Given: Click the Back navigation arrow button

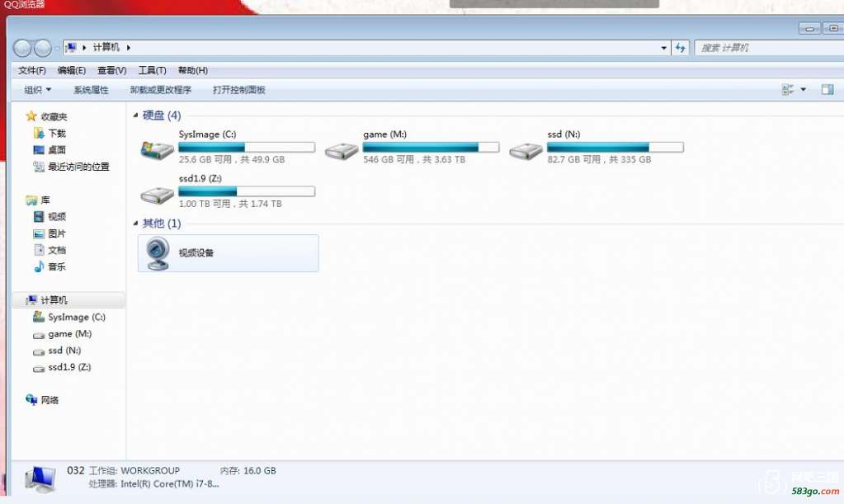Looking at the screenshot, I should pos(22,49).
